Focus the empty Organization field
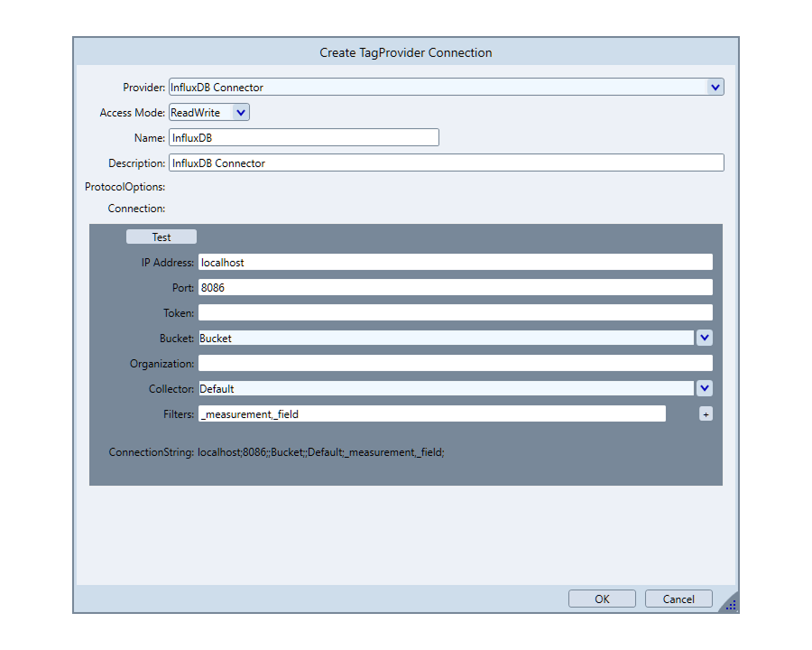The height and width of the screenshot is (650, 812). tap(455, 363)
